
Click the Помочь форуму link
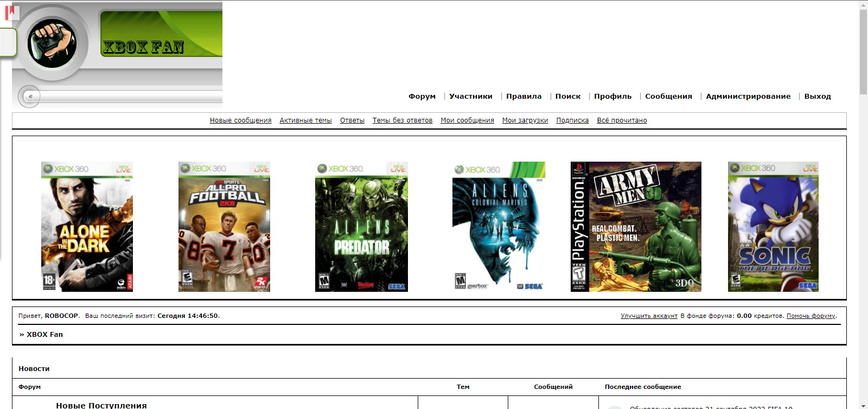(x=811, y=316)
